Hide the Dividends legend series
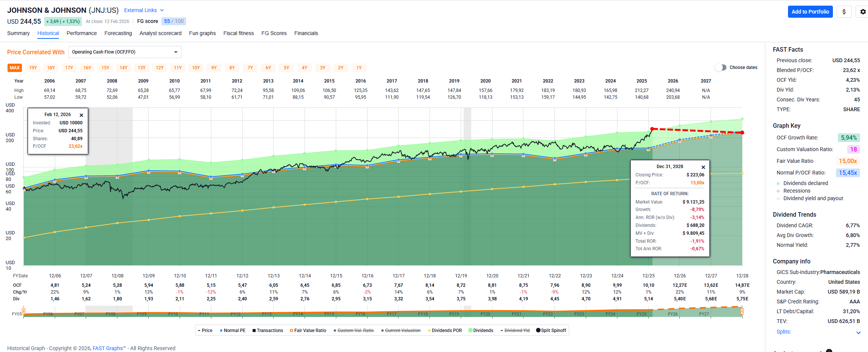The height and width of the screenshot is (352, 868). coord(481,331)
